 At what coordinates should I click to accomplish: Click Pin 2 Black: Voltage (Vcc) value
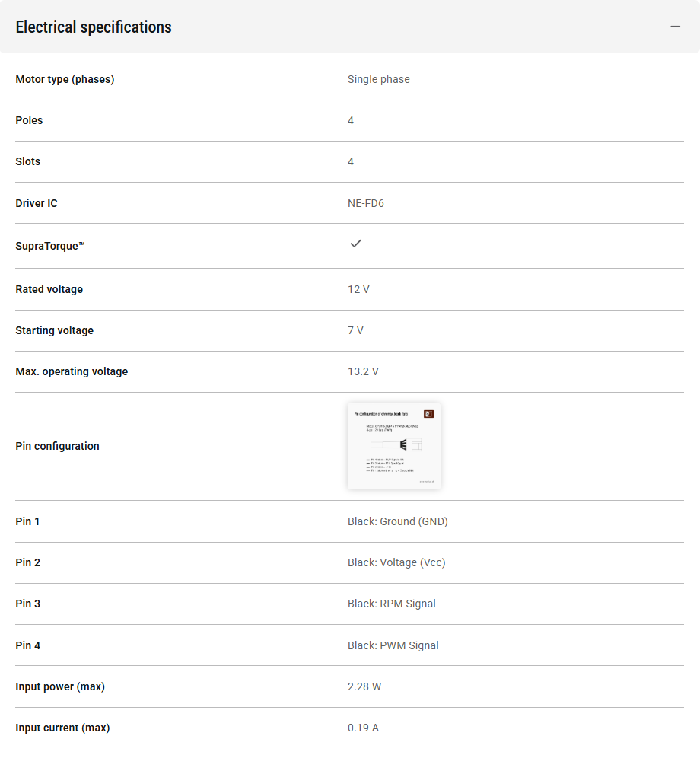[x=396, y=562]
